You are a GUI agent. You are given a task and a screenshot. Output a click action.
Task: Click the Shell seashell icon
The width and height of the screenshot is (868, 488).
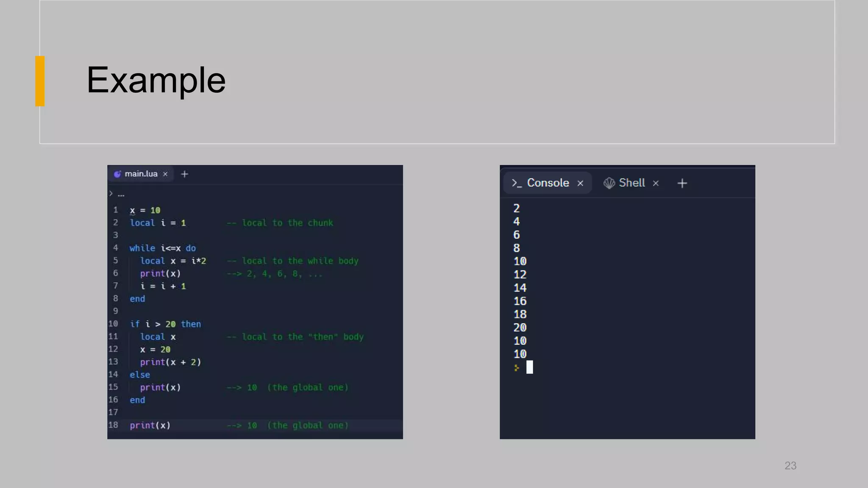(x=609, y=183)
